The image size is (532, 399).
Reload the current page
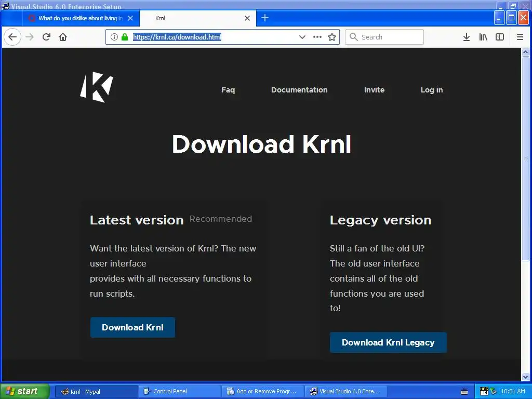pyautogui.click(x=46, y=37)
